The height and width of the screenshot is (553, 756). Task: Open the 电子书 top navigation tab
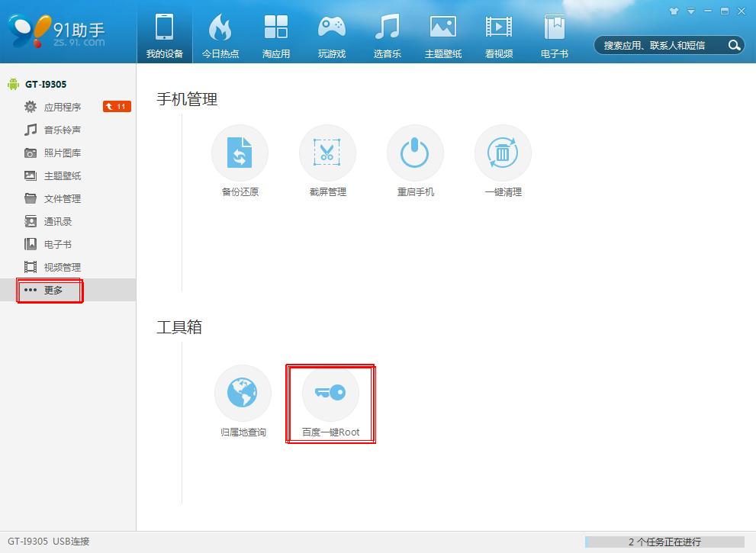(x=555, y=36)
